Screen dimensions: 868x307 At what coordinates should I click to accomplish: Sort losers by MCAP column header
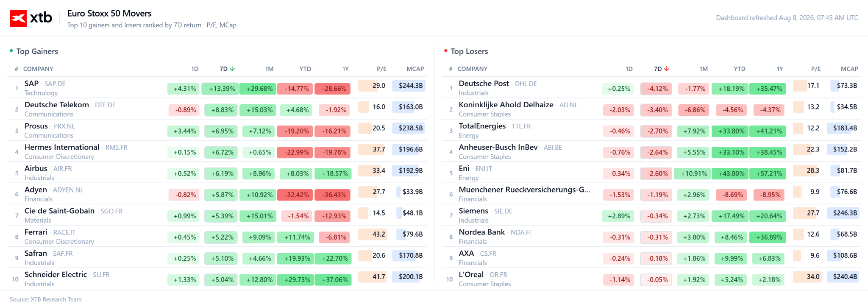849,69
